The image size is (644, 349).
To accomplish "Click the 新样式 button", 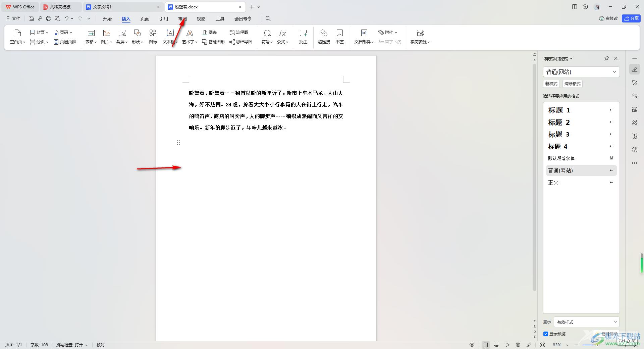I will click(x=551, y=84).
